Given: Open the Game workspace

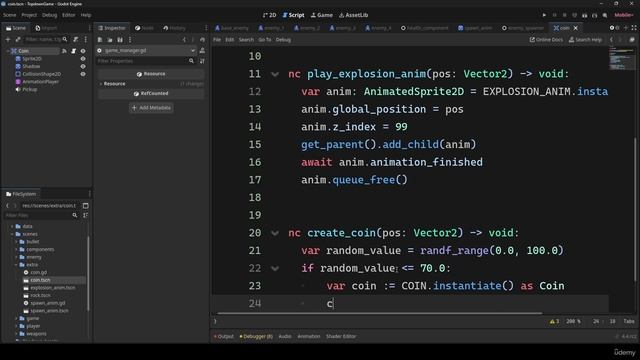Looking at the screenshot, I should click(322, 15).
